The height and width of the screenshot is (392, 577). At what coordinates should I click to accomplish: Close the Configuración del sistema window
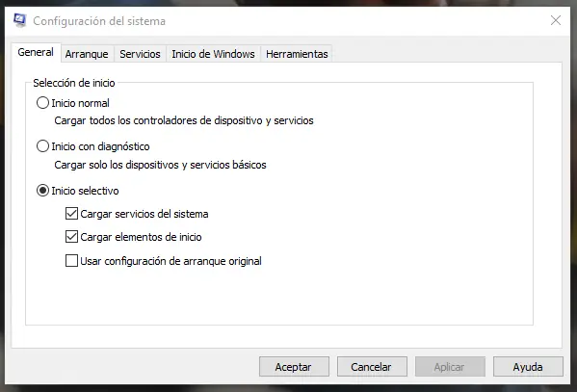(x=555, y=20)
